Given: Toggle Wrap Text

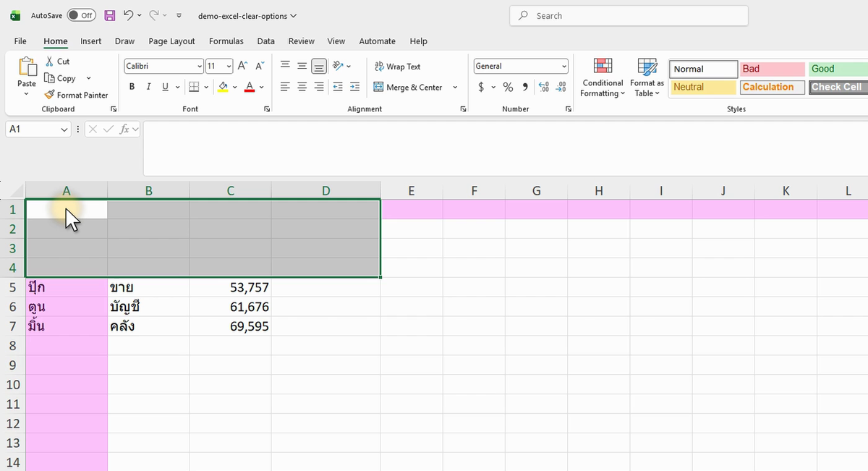Looking at the screenshot, I should [397, 67].
